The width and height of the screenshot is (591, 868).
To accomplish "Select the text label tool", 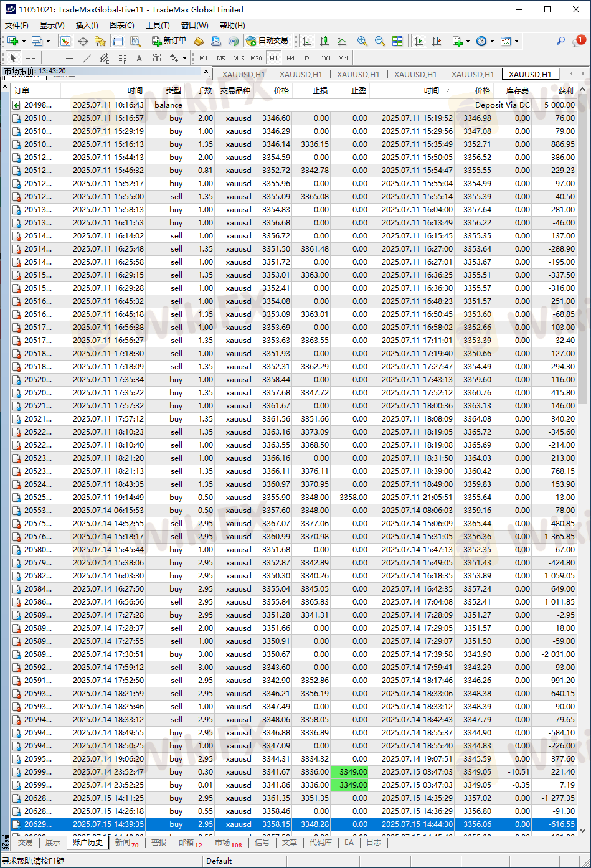I will tap(156, 58).
